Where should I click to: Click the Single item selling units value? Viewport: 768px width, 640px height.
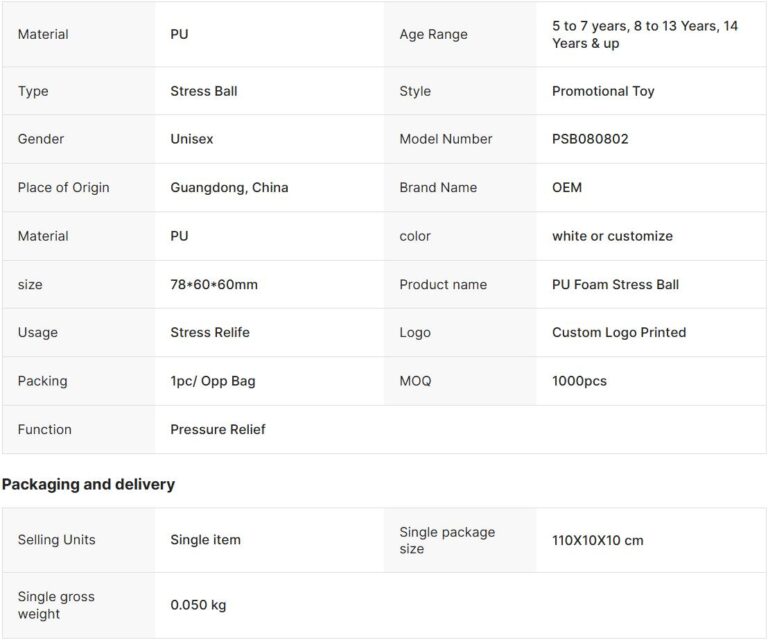coord(205,540)
